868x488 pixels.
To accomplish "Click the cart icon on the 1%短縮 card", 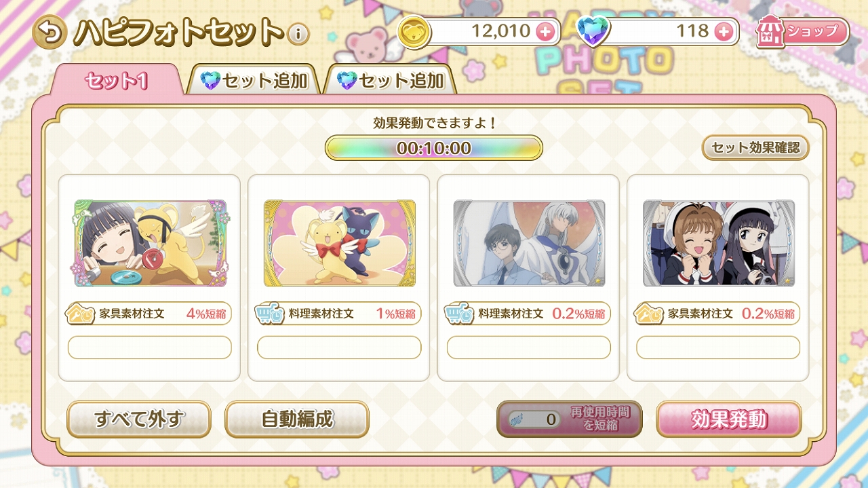I will point(269,314).
